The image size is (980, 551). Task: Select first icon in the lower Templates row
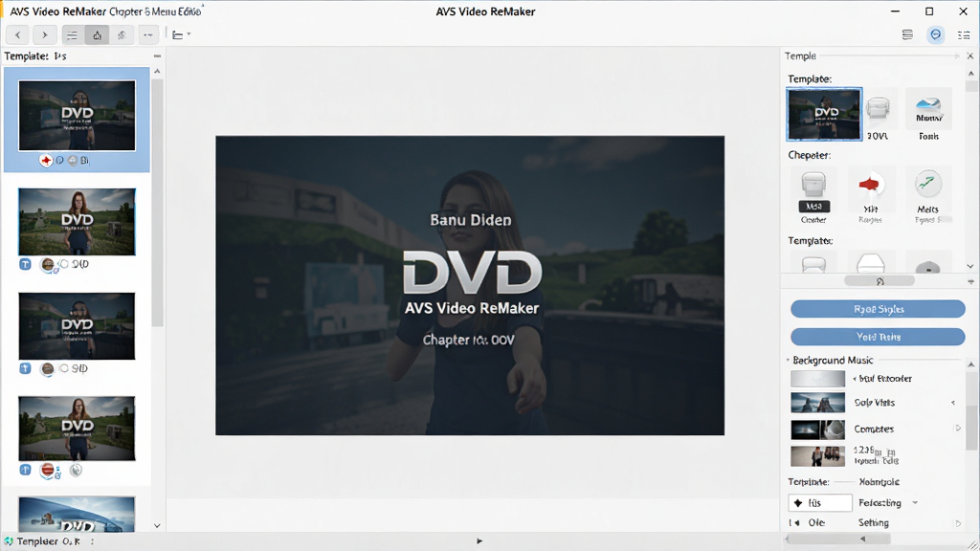813,263
